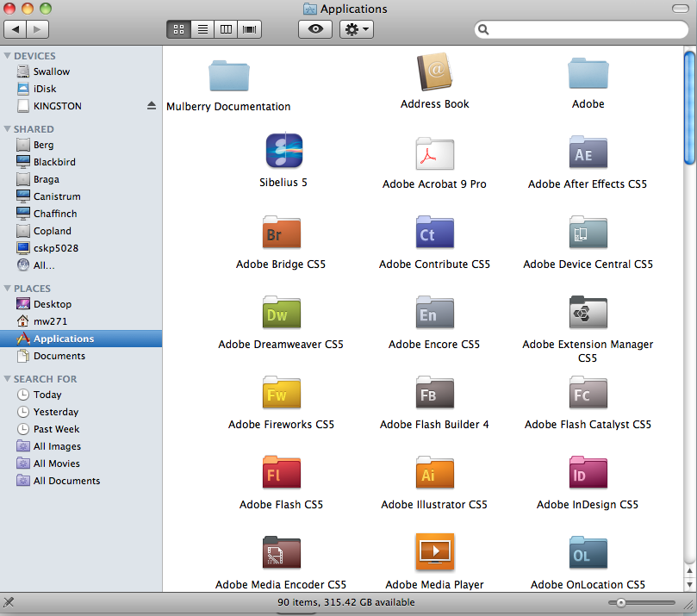The height and width of the screenshot is (616, 697).
Task: Go back to the previous folder
Action: coord(16,29)
